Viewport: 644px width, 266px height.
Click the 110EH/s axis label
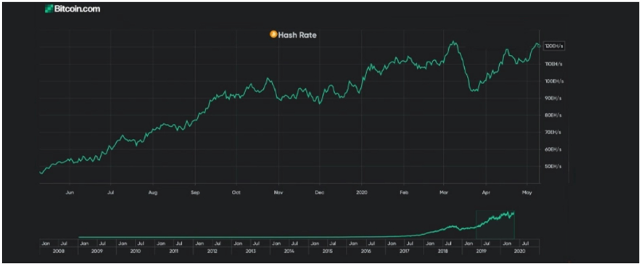[x=554, y=64]
